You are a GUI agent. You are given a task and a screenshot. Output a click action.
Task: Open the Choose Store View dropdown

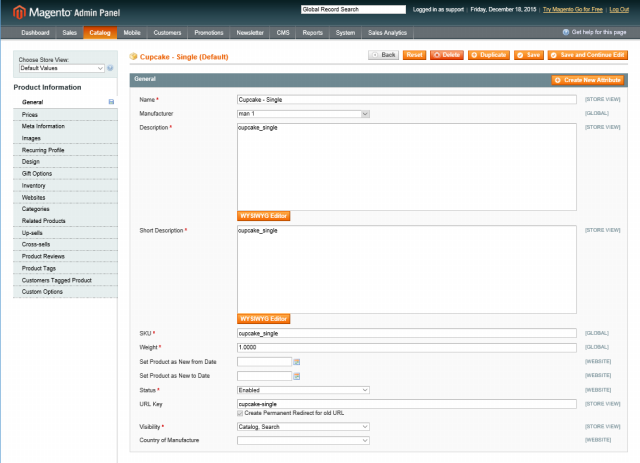[x=61, y=68]
